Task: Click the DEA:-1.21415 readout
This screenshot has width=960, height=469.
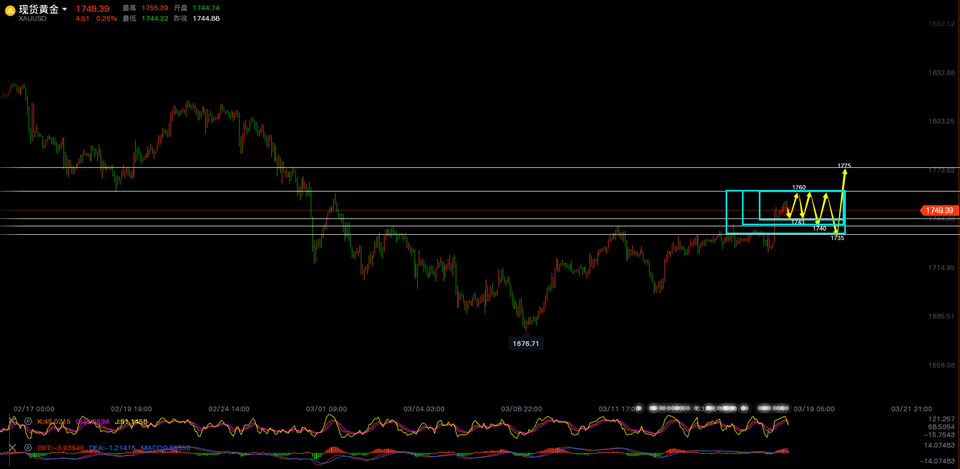Action: (110, 448)
